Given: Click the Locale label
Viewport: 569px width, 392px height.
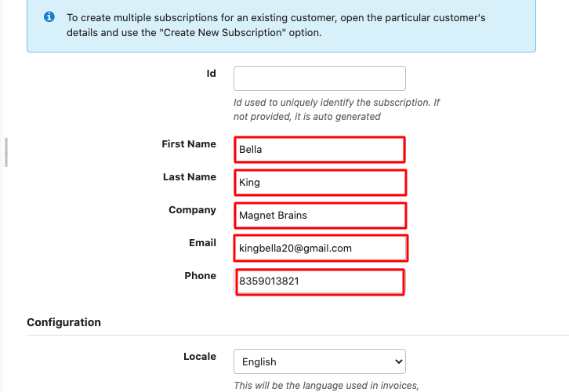Looking at the screenshot, I should (200, 357).
